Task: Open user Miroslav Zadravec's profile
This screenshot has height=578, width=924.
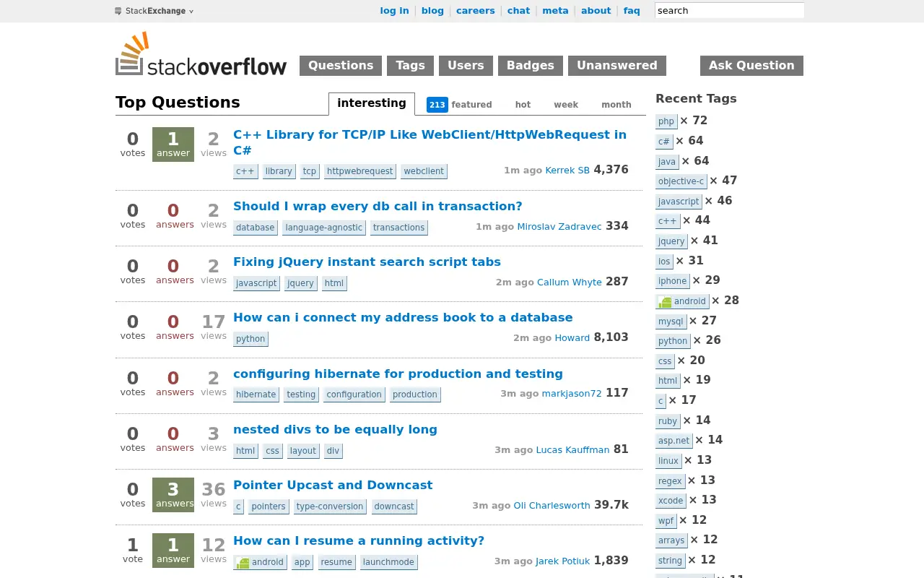Action: pyautogui.click(x=559, y=227)
